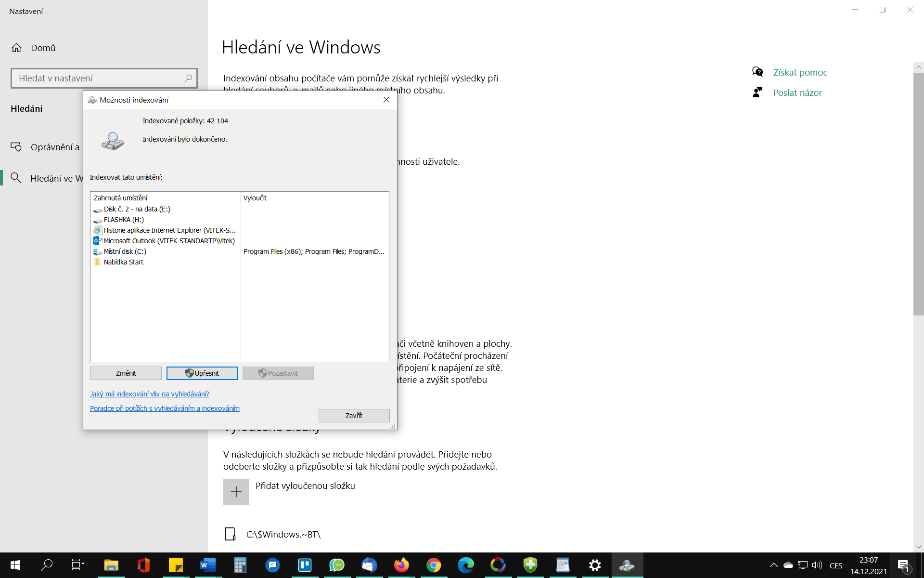Image resolution: width=924 pixels, height=578 pixels.
Task: Select Microsoft Outlook indexed location
Action: (169, 241)
